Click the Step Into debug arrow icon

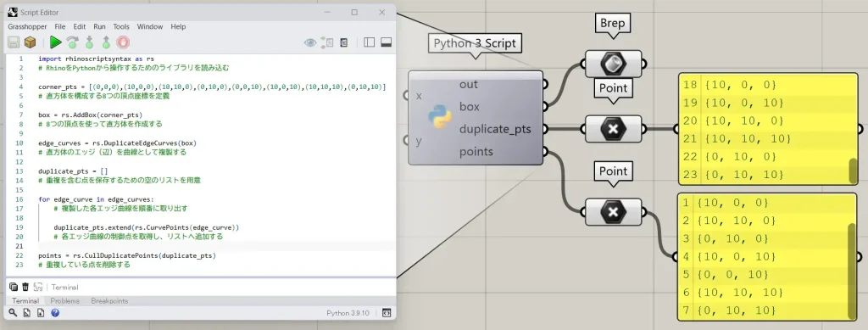coord(89,42)
